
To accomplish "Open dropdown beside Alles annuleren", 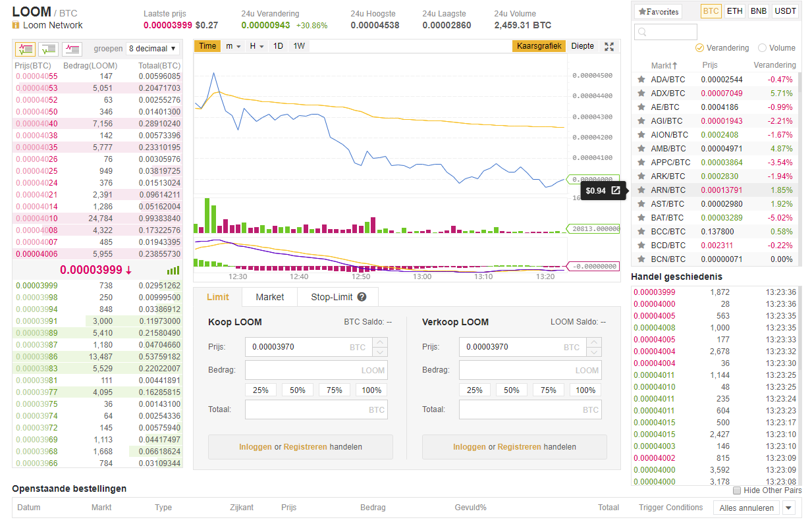I will tap(789, 508).
